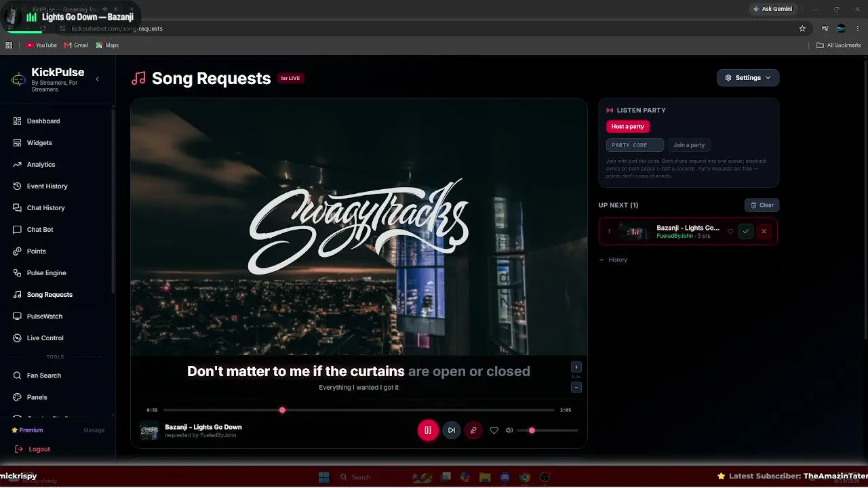Viewport: 868px width, 488px height.
Task: Clear the Up Next queue
Action: (762, 205)
